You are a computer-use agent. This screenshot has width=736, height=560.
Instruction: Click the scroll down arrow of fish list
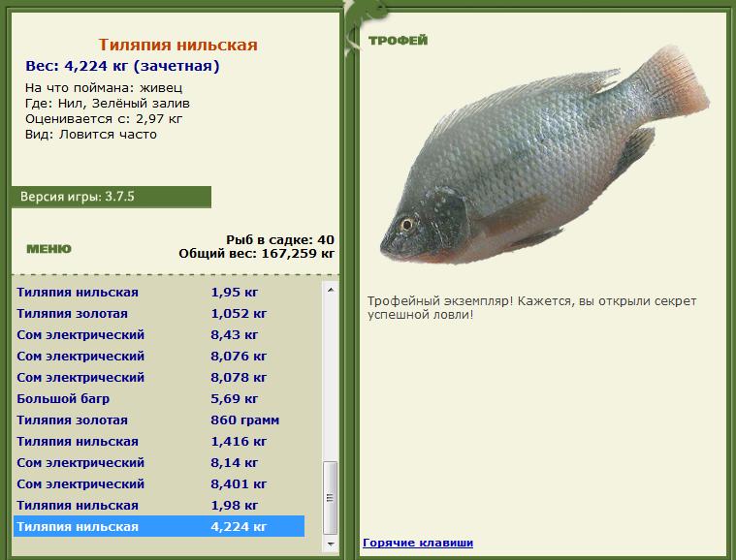(331, 544)
